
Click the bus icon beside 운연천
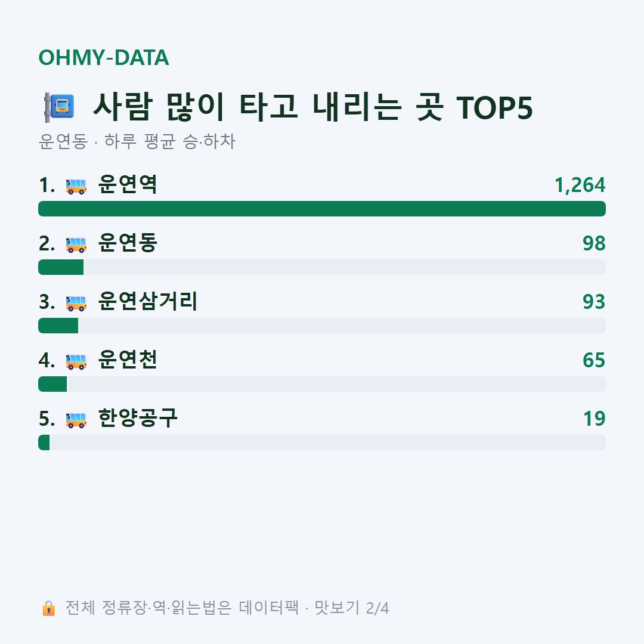pos(76,361)
